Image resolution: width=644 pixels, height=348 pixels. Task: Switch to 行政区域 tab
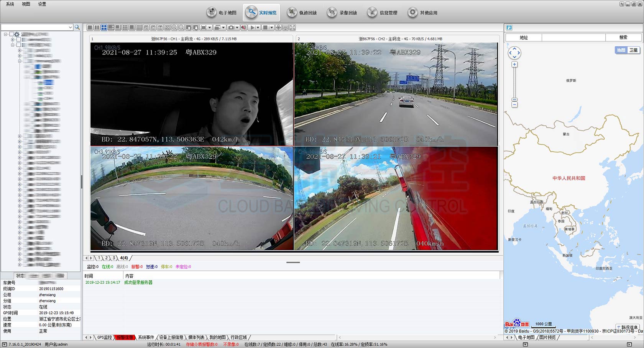(238, 337)
